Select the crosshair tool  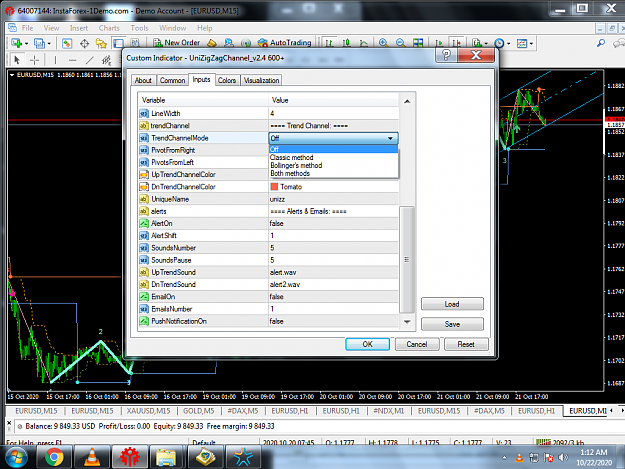click(35, 60)
